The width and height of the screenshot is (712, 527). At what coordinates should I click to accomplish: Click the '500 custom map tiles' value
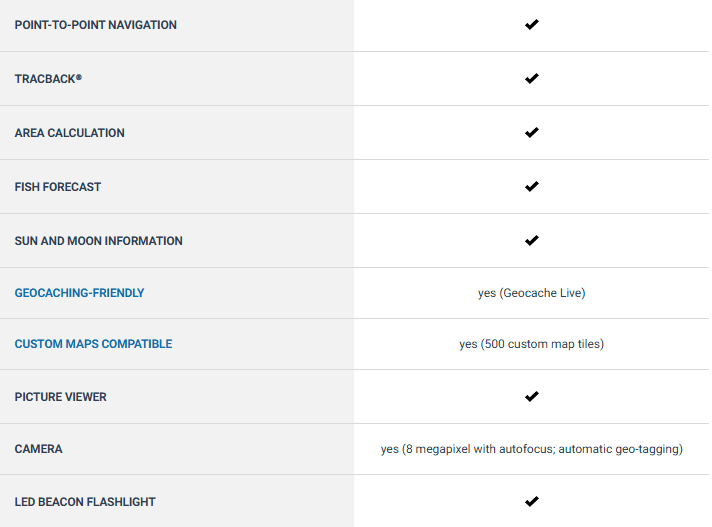[x=540, y=344]
